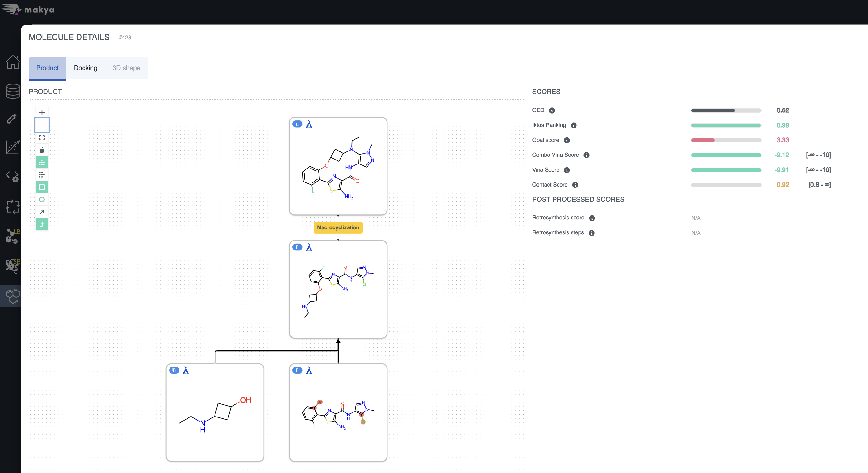868x473 pixels.
Task: Open the database icon in sidebar
Action: click(13, 91)
